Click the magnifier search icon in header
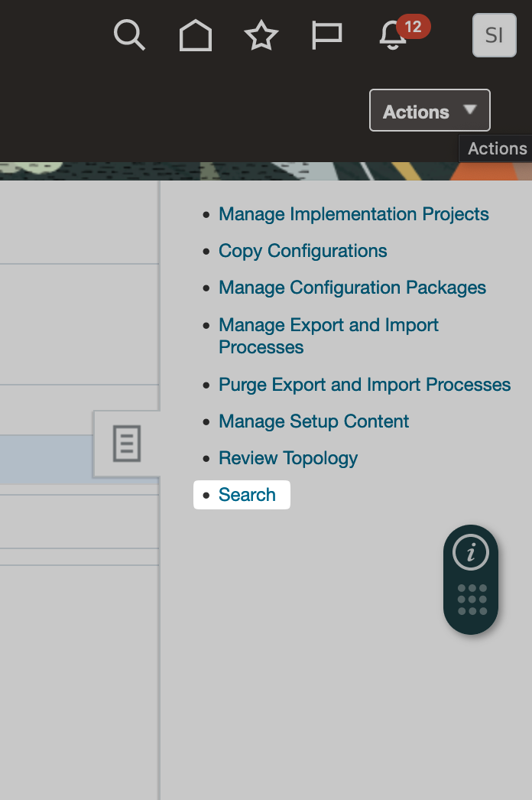The height and width of the screenshot is (800, 532). [129, 35]
